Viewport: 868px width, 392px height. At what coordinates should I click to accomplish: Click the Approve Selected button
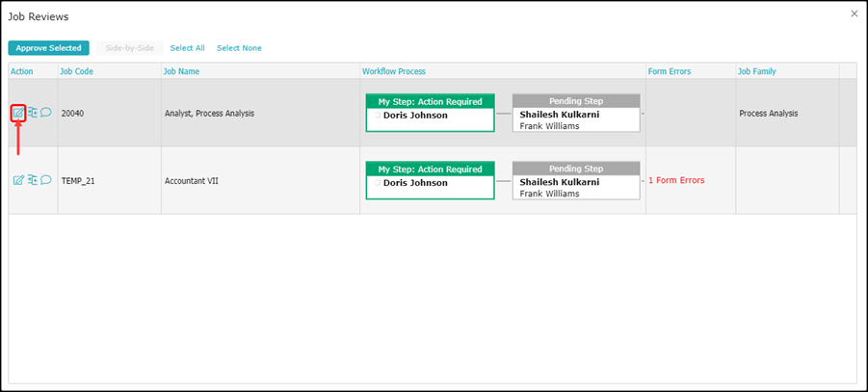(x=48, y=48)
